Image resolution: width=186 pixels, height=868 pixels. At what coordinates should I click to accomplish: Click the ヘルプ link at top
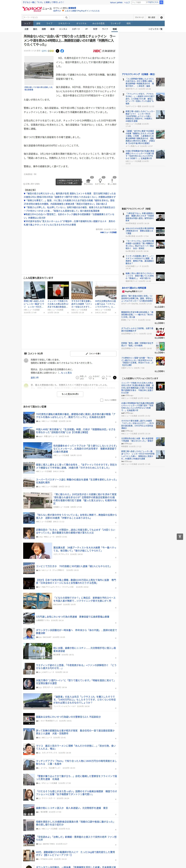click(127, 2)
